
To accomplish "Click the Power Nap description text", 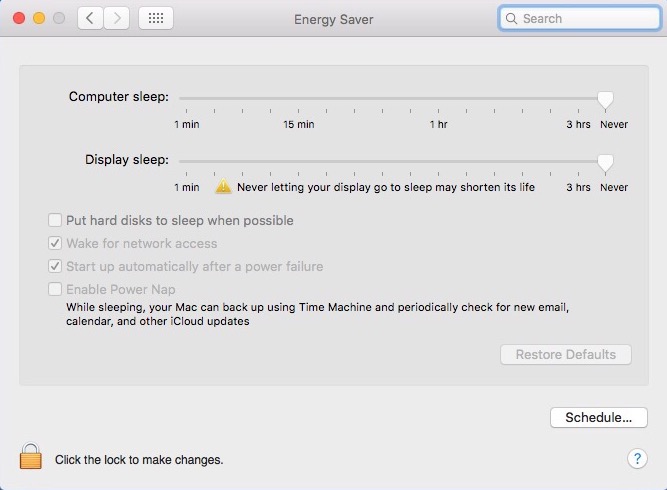I will (317, 314).
